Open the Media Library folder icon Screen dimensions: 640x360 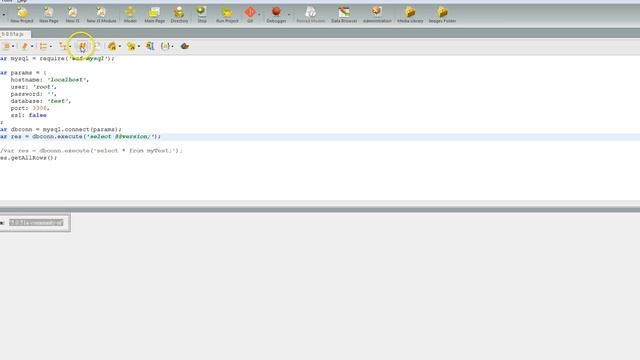(410, 12)
